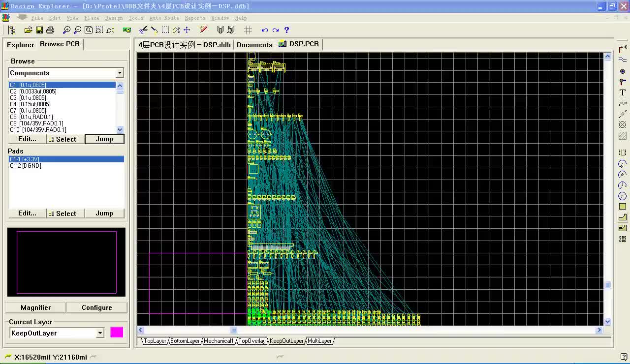Select the paste array tool
This screenshot has width=630, height=364.
click(x=623, y=239)
